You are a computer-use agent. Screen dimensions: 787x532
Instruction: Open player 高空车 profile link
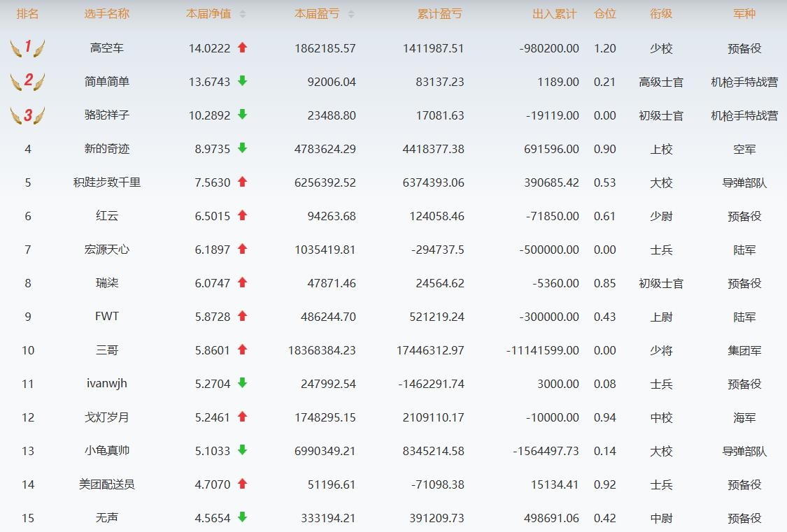coord(107,48)
